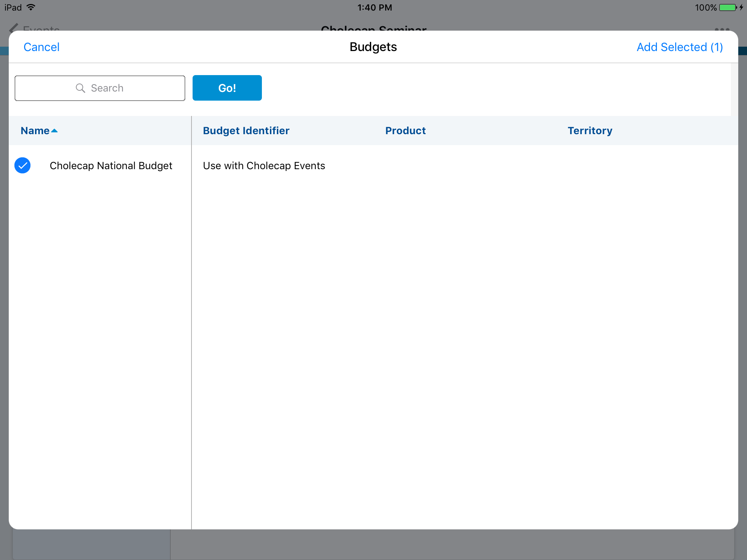Image resolution: width=747 pixels, height=560 pixels.
Task: Tap the Budgets dialog title
Action: [373, 47]
